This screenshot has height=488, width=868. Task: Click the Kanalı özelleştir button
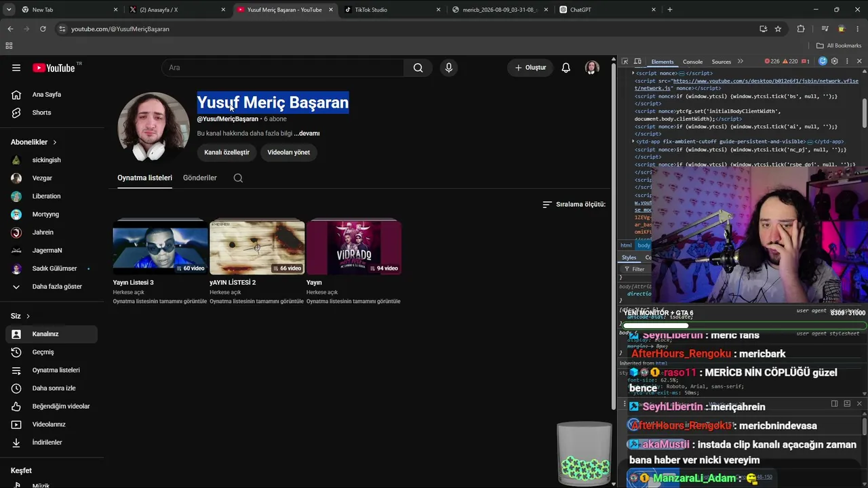(x=226, y=152)
